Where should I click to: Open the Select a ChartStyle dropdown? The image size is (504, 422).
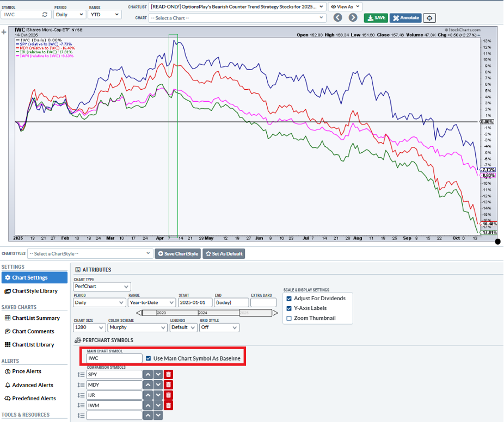[x=90, y=254]
